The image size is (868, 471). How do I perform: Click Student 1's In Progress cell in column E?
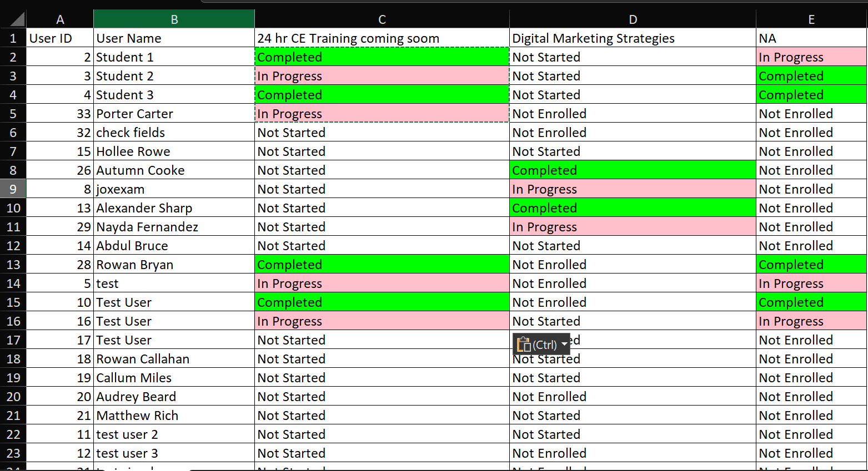(x=811, y=57)
